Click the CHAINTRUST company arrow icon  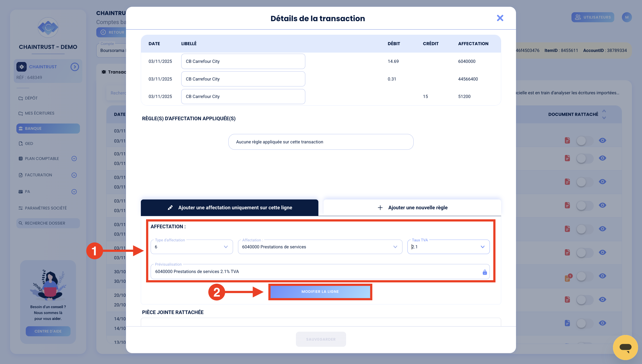click(74, 67)
